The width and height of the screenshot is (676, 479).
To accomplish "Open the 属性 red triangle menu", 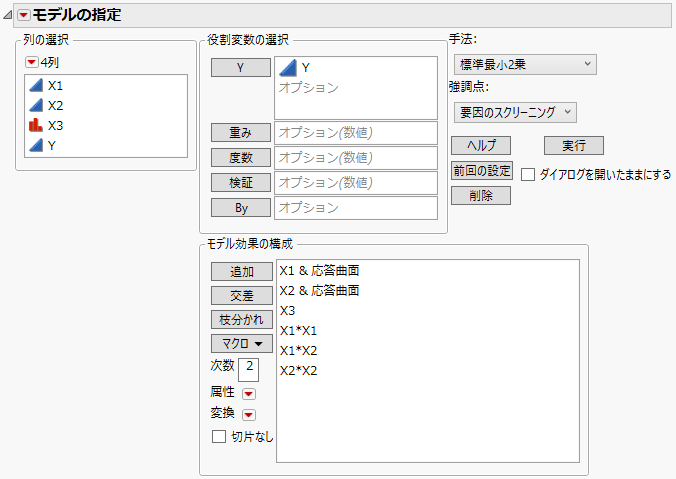I will pyautogui.click(x=249, y=394).
